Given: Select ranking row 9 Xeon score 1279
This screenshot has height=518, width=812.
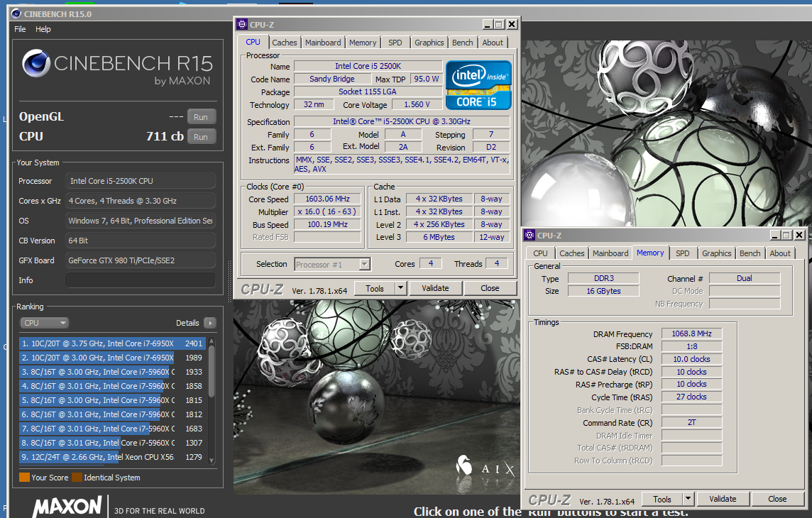Looking at the screenshot, I should 112,457.
